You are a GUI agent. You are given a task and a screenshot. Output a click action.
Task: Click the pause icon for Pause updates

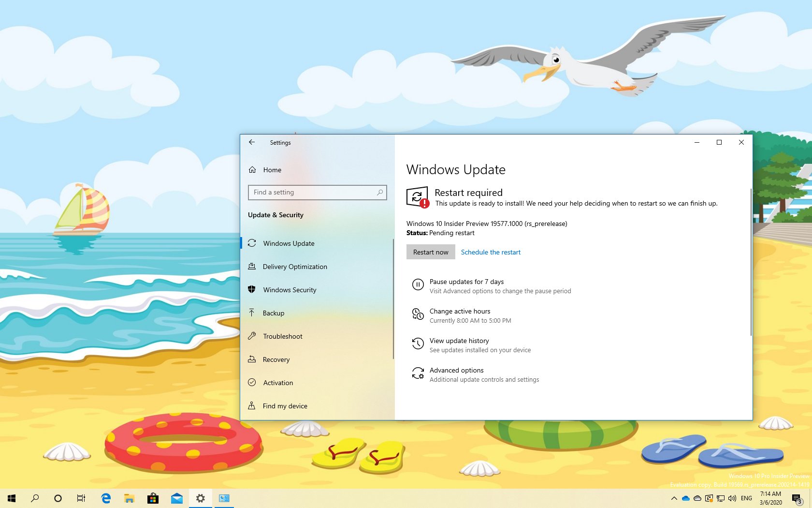point(418,285)
